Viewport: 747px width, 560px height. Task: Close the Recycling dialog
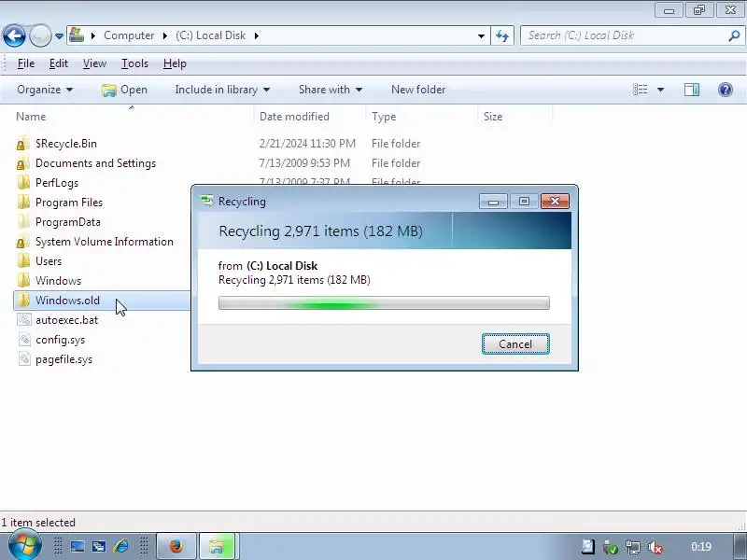point(555,202)
